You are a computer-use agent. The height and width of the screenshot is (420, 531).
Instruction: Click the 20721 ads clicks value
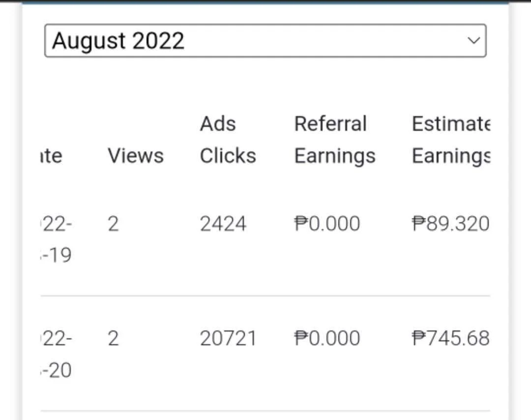click(228, 338)
